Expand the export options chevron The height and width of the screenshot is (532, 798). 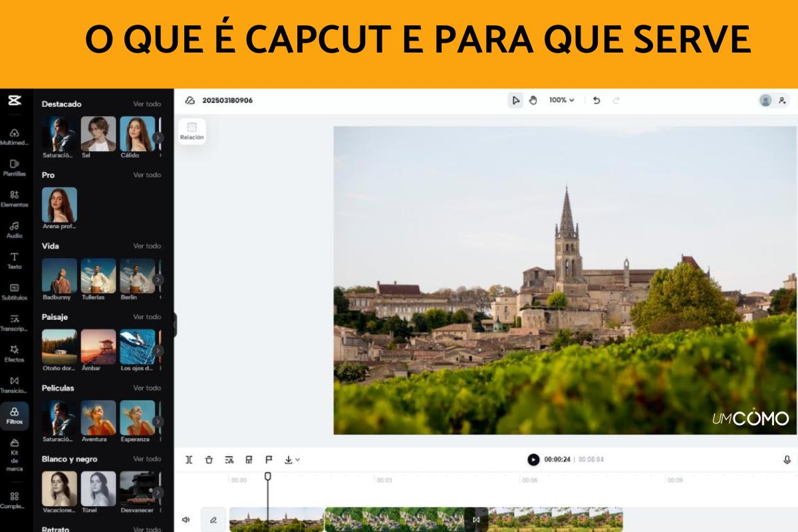tap(297, 459)
